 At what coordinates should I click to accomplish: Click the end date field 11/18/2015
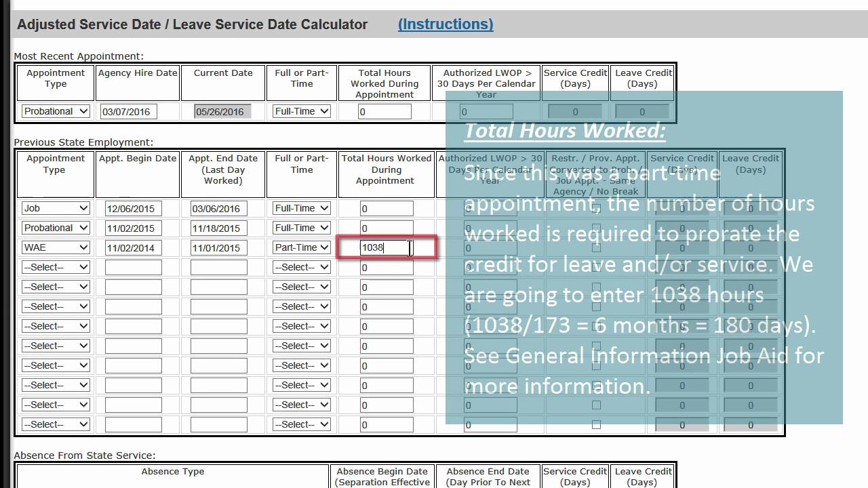pos(219,228)
